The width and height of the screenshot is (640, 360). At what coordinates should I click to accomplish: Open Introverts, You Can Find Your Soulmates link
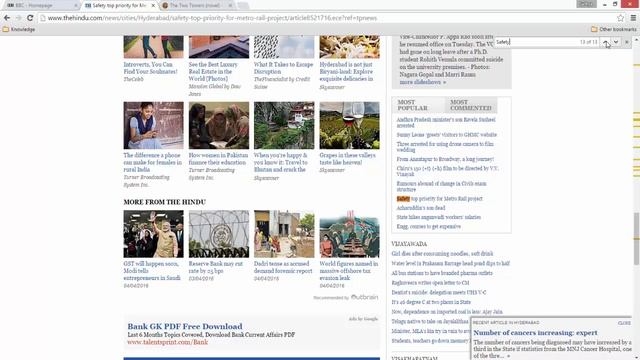point(151,68)
